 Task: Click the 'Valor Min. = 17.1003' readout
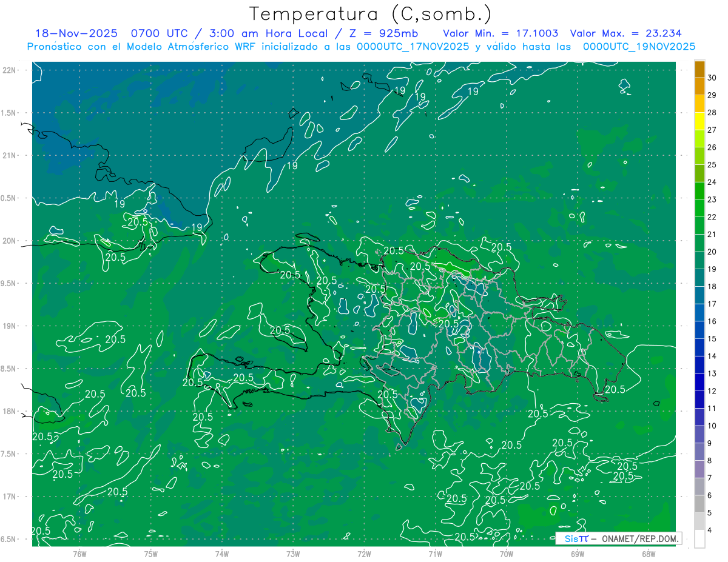(x=500, y=33)
